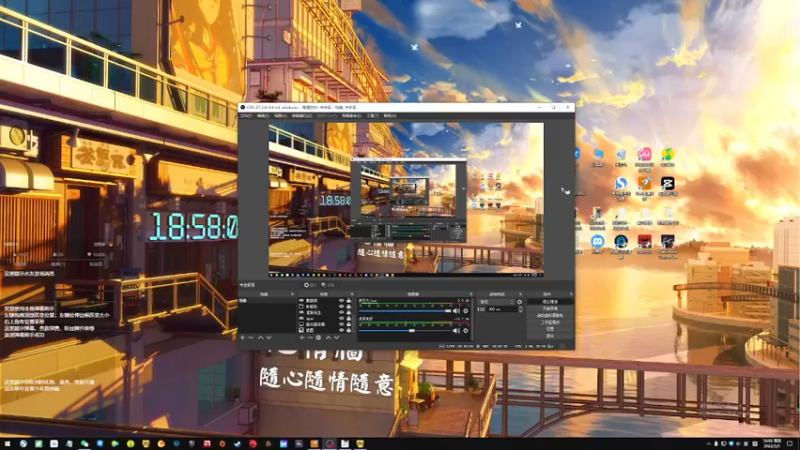Open the View menu in OBS
Screen dimensions: 800x450
click(x=280, y=116)
